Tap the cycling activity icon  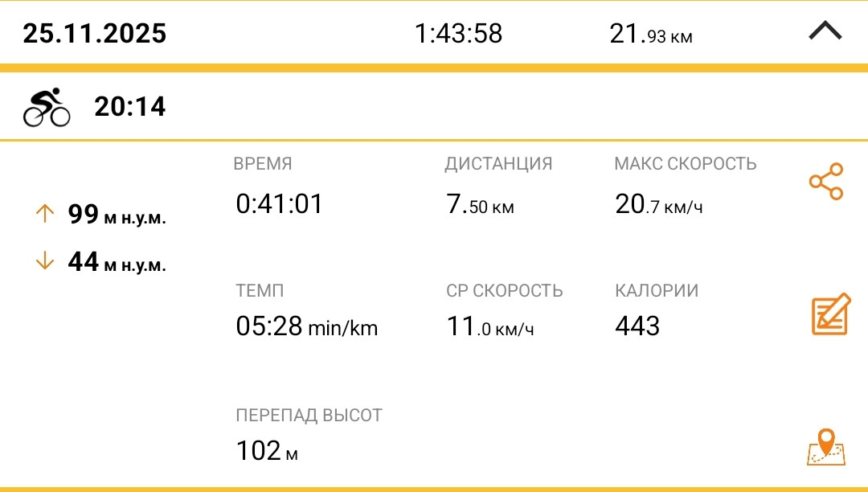[x=47, y=107]
